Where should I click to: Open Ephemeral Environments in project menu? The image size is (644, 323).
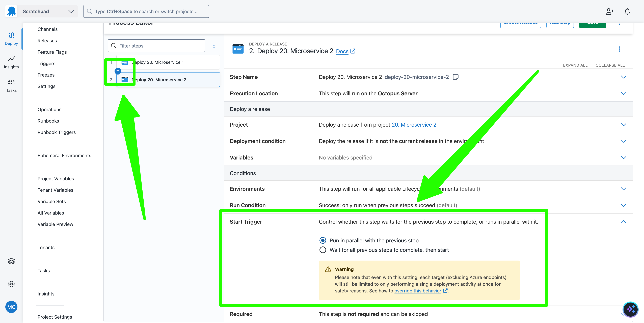64,155
